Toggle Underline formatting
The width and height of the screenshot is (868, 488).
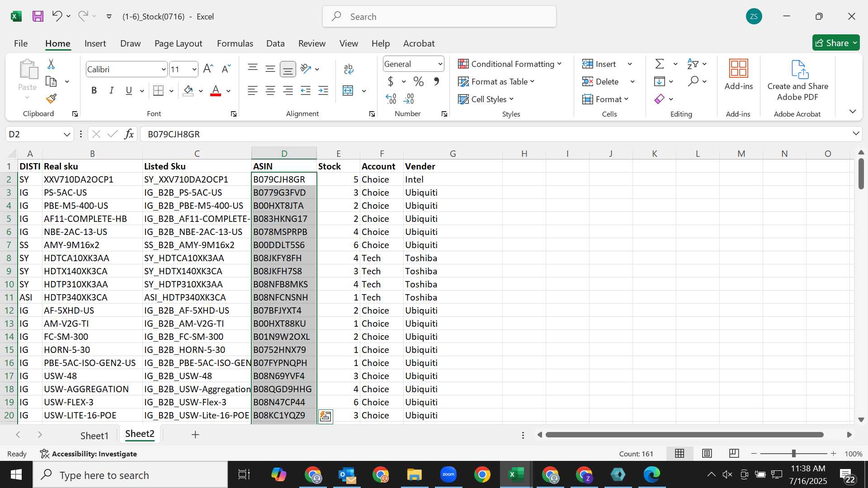129,91
